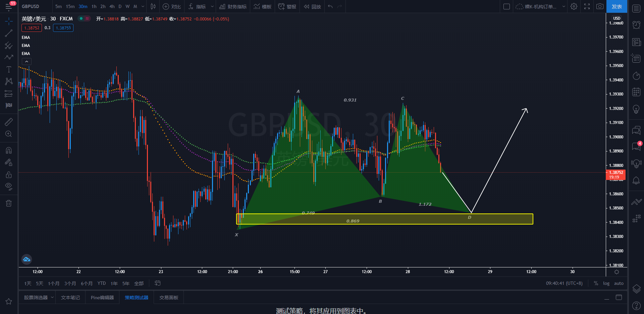Screen dimensions: 644x314
Task: Open the zoom in tool
Action: (9, 134)
